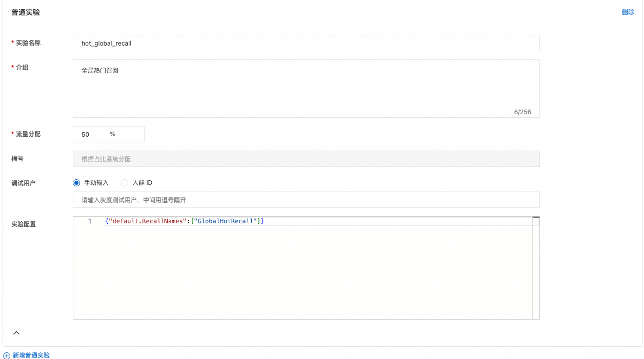Click the 流量分配 percentage input showing 50
The width and height of the screenshot is (644, 359).
[x=92, y=134]
